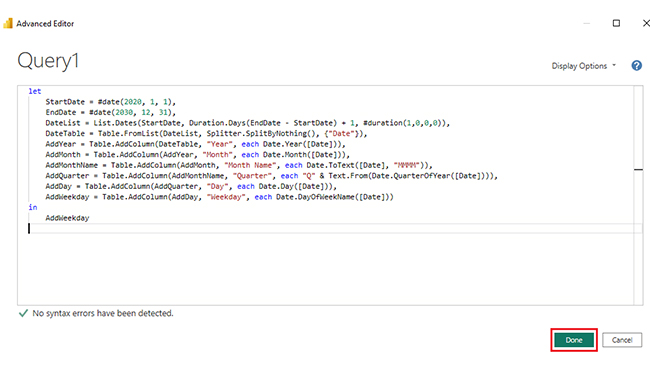Click the AddQuarter code line
This screenshot has width=650, height=369.
(272, 176)
